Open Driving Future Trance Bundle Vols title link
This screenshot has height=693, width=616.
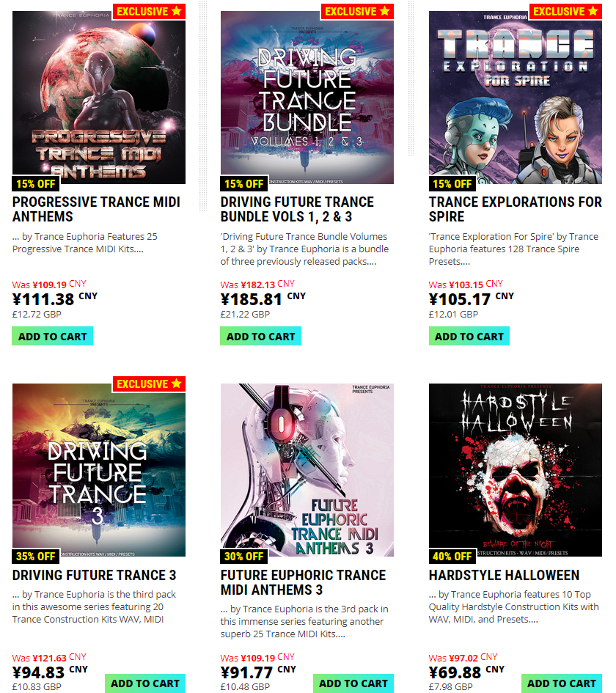(297, 209)
